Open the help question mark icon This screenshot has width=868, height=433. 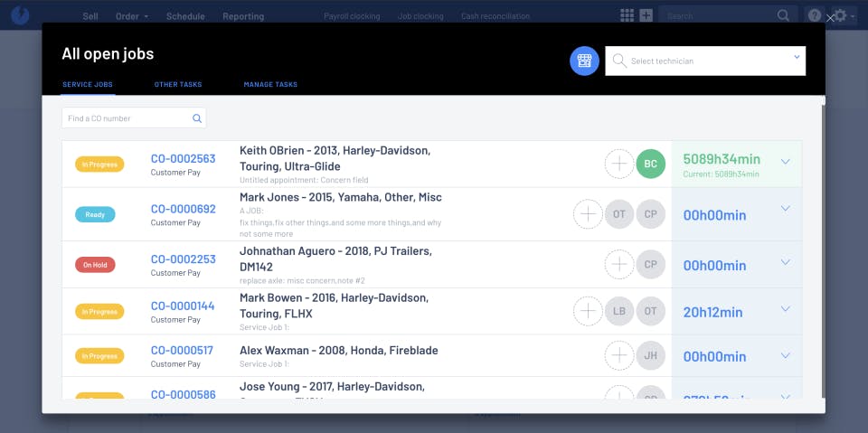point(815,15)
